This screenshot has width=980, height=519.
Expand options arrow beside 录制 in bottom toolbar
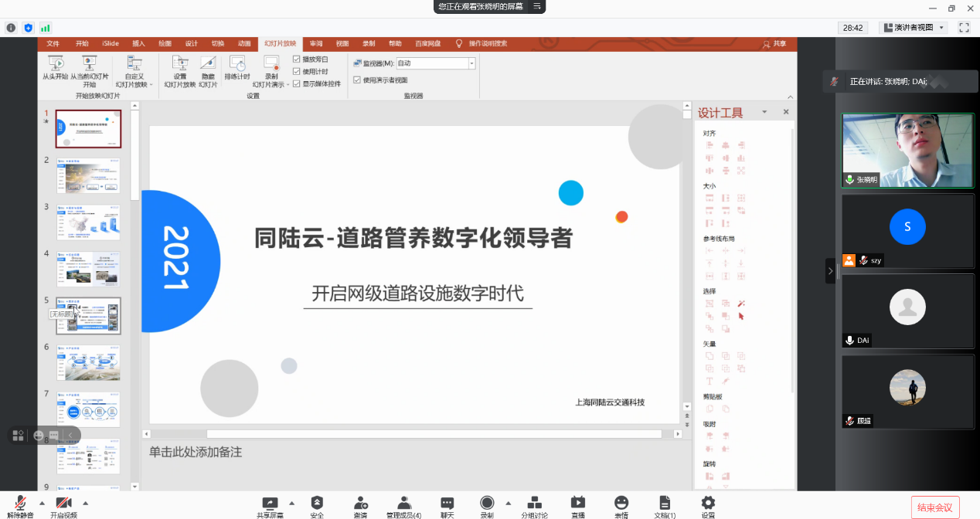[x=508, y=503]
